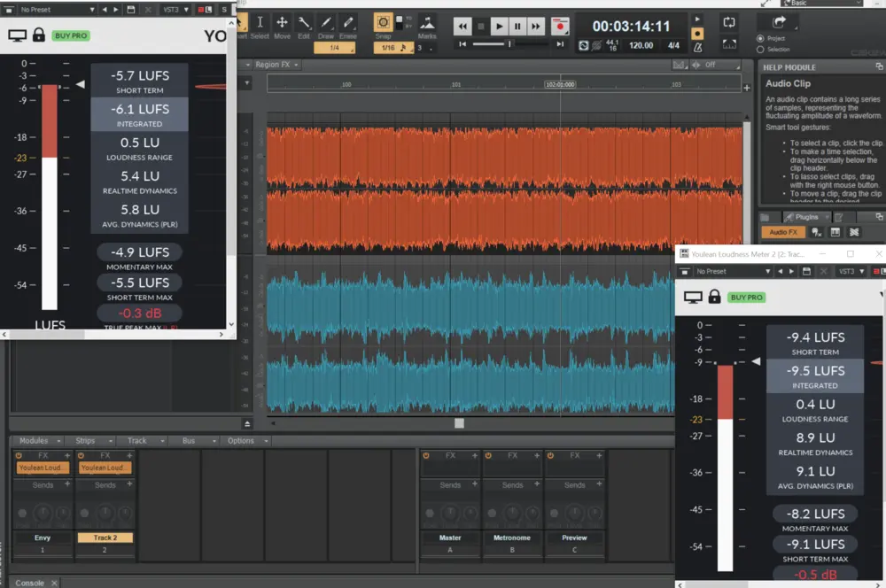Screen dimensions: 886x588
Task: Click the 00:03:14:11 time display
Action: point(631,26)
